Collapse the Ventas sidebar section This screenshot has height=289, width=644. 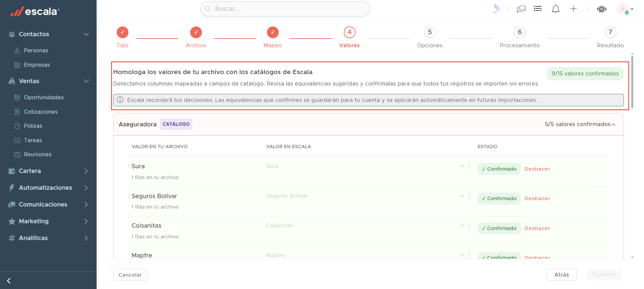pos(86,81)
